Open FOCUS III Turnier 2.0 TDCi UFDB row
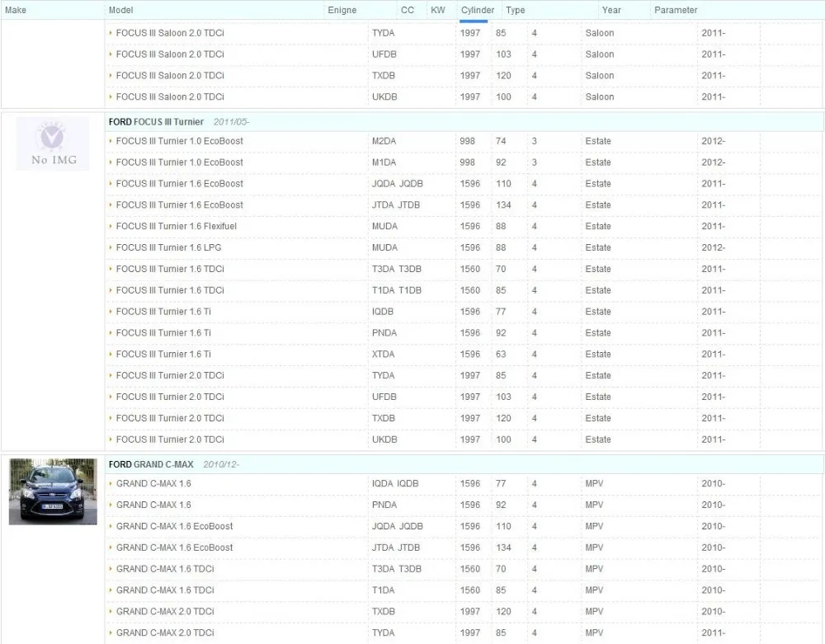Image resolution: width=825 pixels, height=644 pixels. tap(464, 397)
